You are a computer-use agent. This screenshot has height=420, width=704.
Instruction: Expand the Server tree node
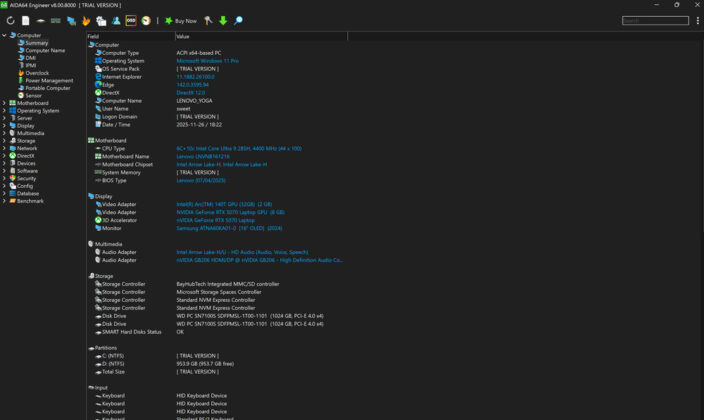pos(4,118)
